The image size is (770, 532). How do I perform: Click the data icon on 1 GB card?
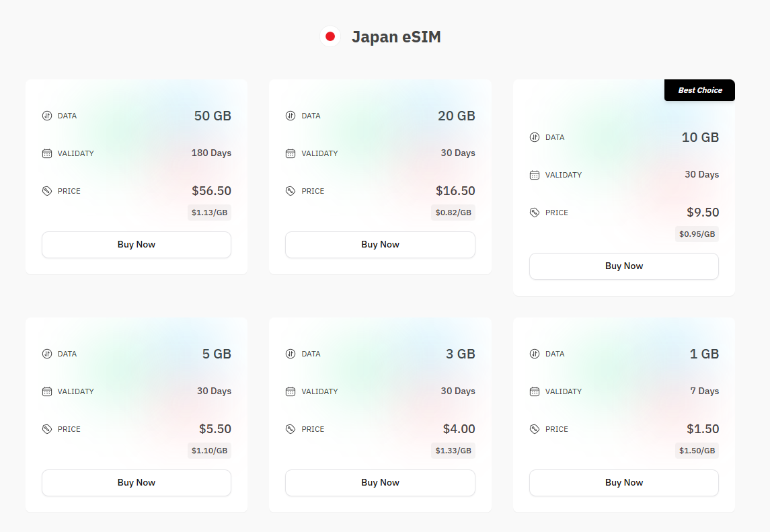pos(534,354)
